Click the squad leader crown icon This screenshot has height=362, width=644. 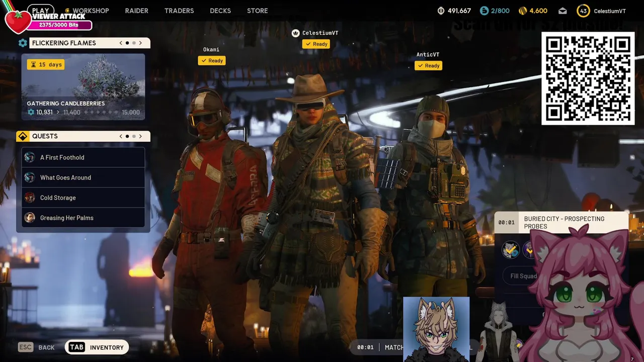coord(295,33)
